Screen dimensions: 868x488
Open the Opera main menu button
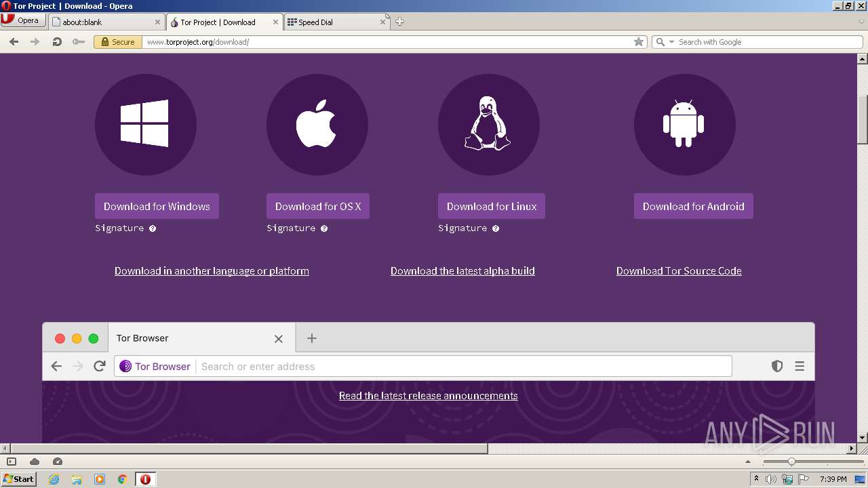[22, 20]
